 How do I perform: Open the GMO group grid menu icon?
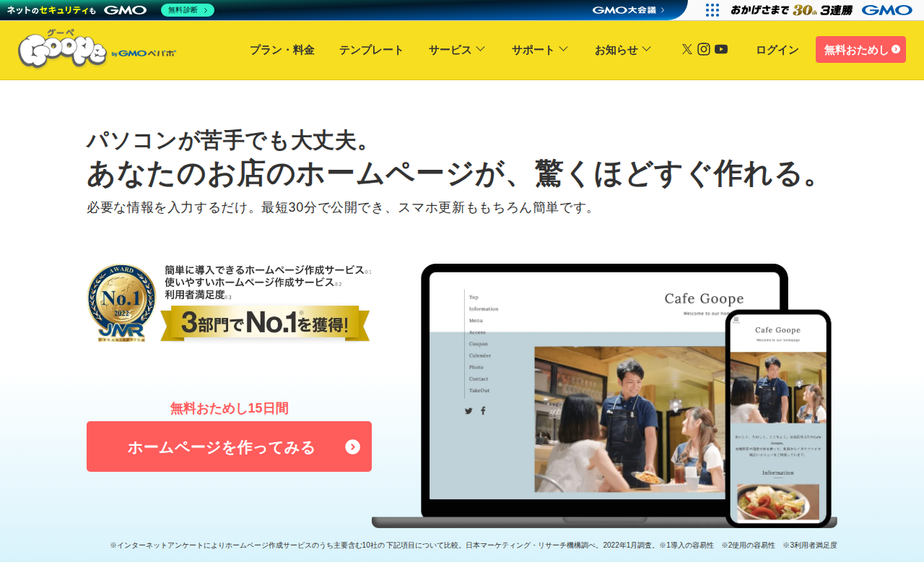(x=712, y=10)
